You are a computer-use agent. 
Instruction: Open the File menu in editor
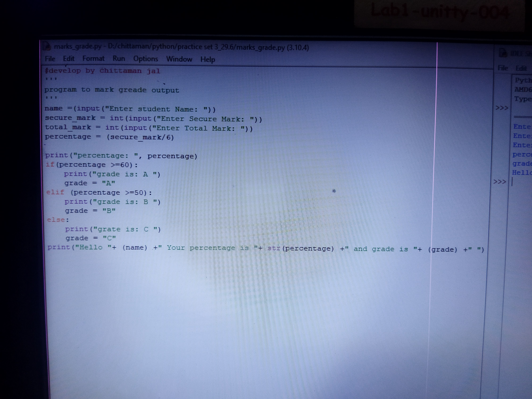(x=50, y=59)
